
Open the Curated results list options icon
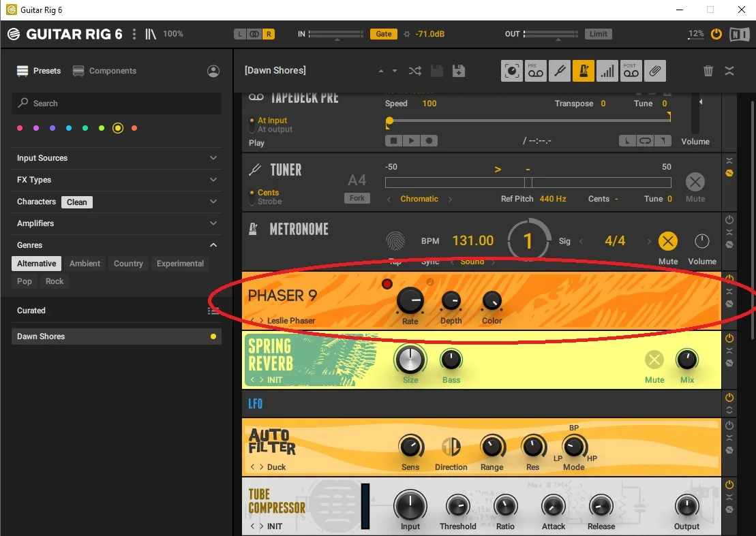pyautogui.click(x=213, y=311)
